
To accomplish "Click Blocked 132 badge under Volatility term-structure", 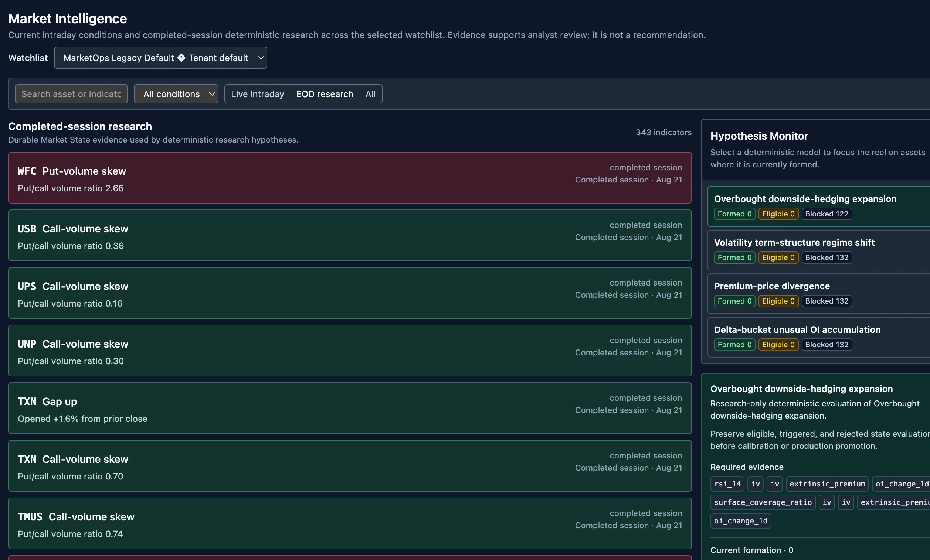I will [x=827, y=257].
